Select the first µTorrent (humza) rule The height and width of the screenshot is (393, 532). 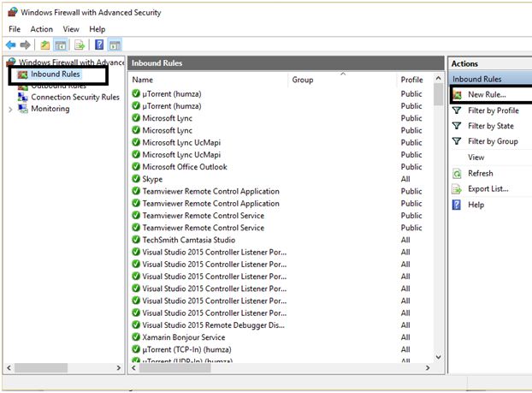[x=172, y=93]
